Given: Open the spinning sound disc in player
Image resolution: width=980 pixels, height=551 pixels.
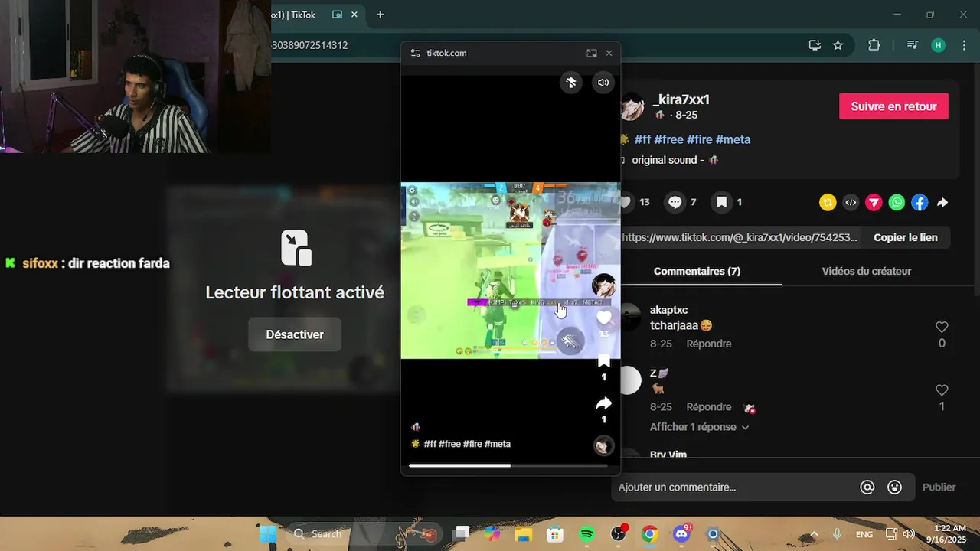Looking at the screenshot, I should pos(604,445).
